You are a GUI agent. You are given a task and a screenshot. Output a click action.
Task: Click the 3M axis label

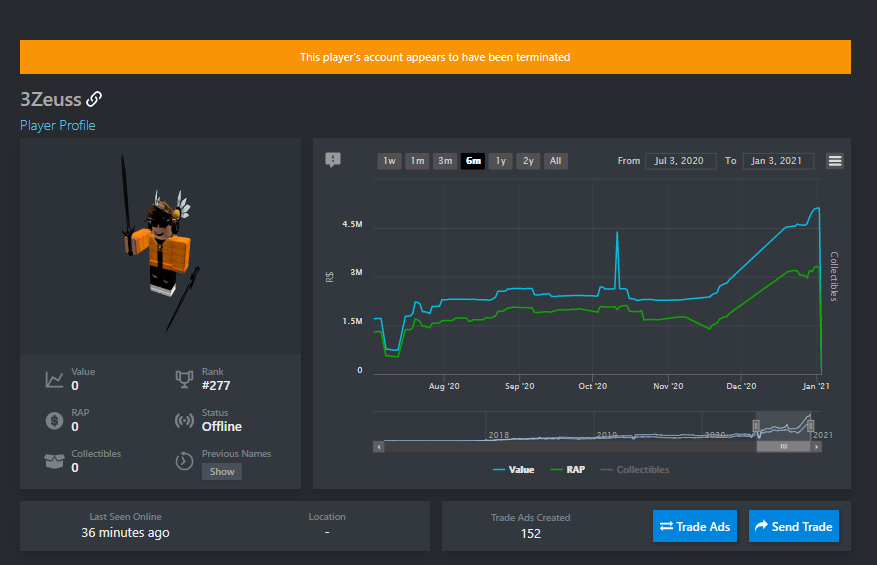coord(356,272)
